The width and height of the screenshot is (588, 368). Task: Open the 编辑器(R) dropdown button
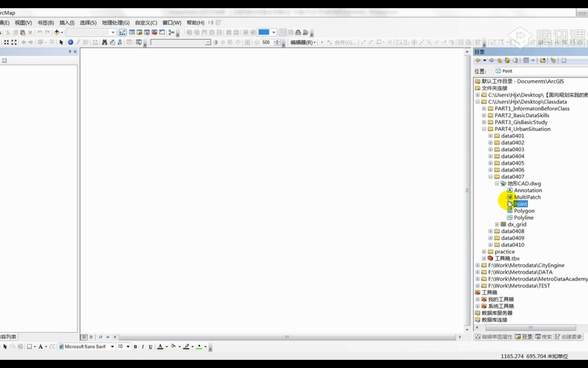click(303, 42)
